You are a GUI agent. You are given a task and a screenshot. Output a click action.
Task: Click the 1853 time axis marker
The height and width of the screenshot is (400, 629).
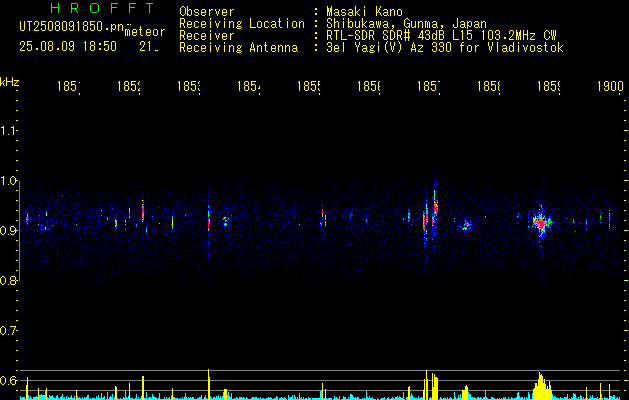click(189, 87)
